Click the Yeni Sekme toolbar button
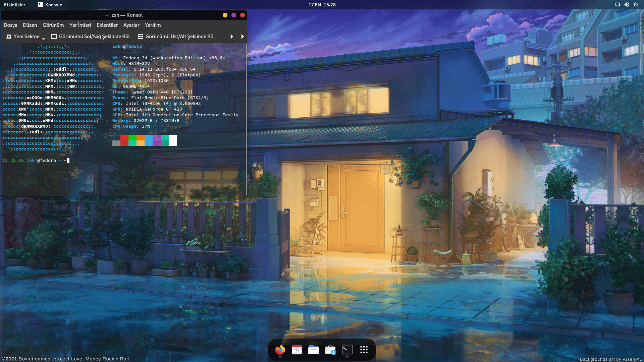The width and height of the screenshot is (644, 362). coord(23,37)
